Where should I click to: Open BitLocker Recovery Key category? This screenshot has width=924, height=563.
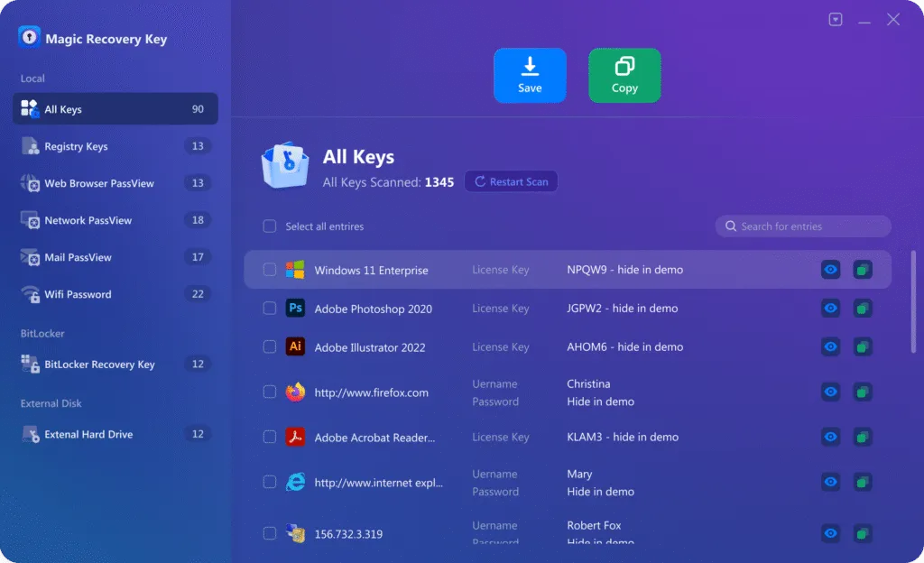(115, 364)
